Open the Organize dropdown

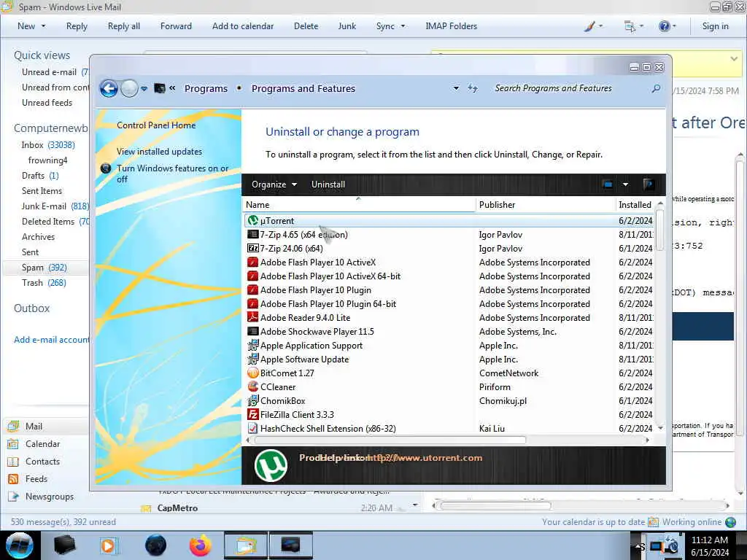point(274,184)
